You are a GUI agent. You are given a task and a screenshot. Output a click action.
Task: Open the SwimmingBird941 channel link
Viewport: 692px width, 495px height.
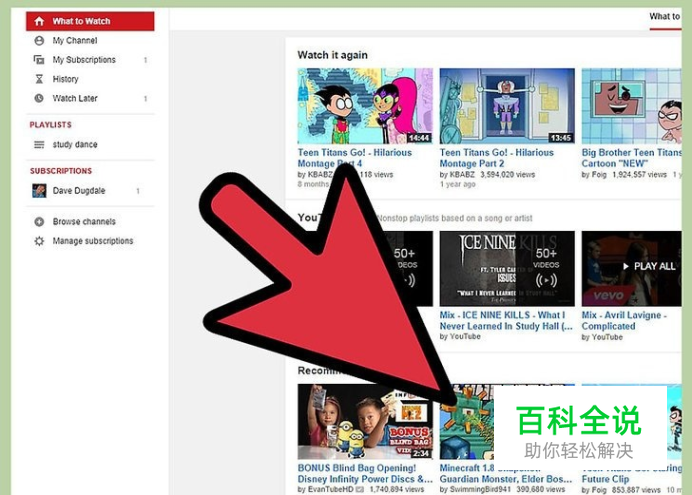coord(479,489)
